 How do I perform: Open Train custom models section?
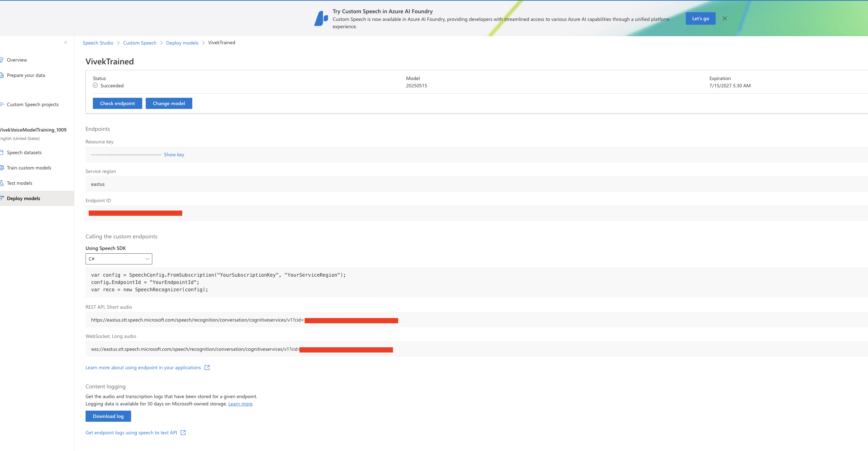point(29,168)
